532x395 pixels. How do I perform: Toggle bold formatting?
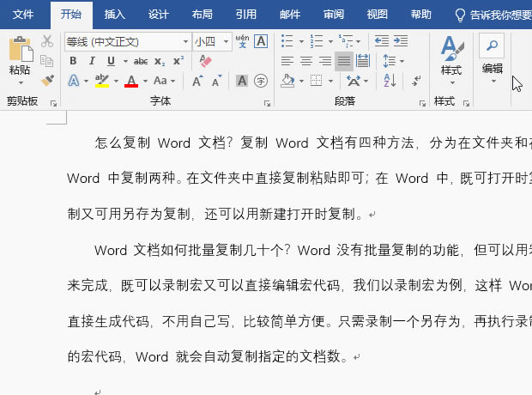click(73, 61)
